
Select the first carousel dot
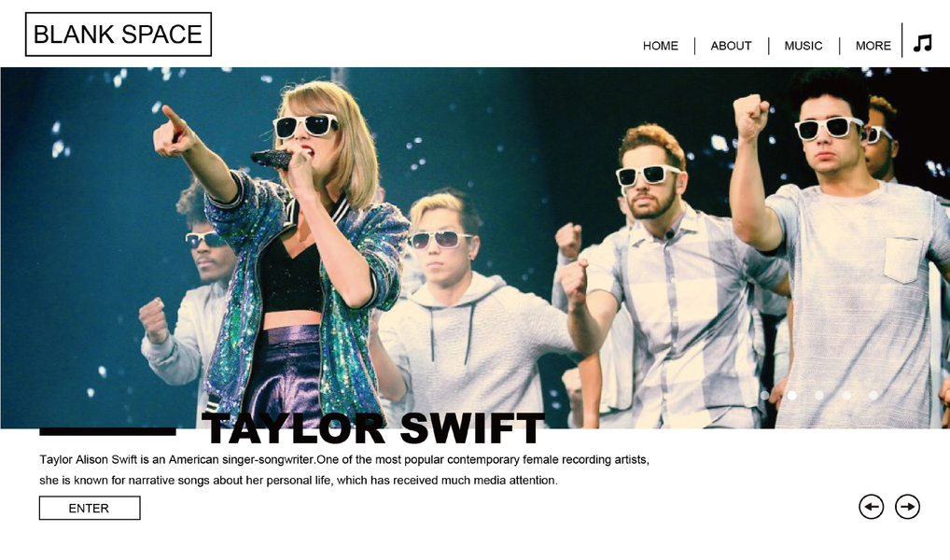tap(764, 395)
